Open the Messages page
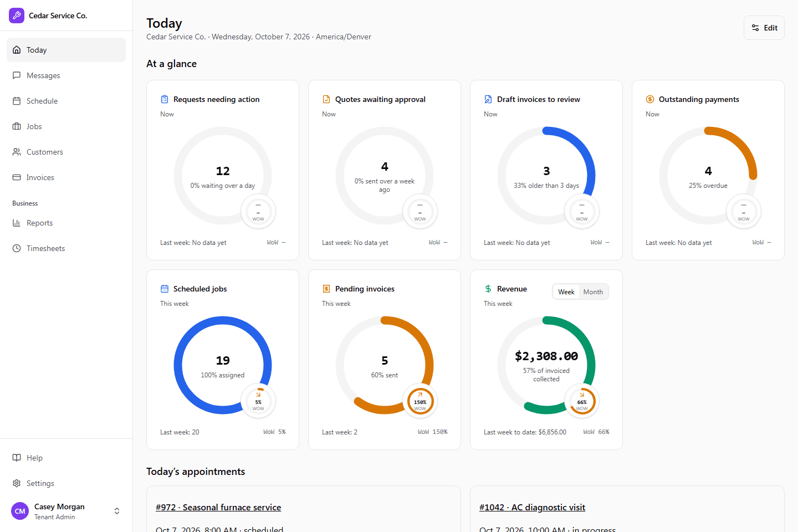This screenshot has width=798, height=532. coord(66,75)
